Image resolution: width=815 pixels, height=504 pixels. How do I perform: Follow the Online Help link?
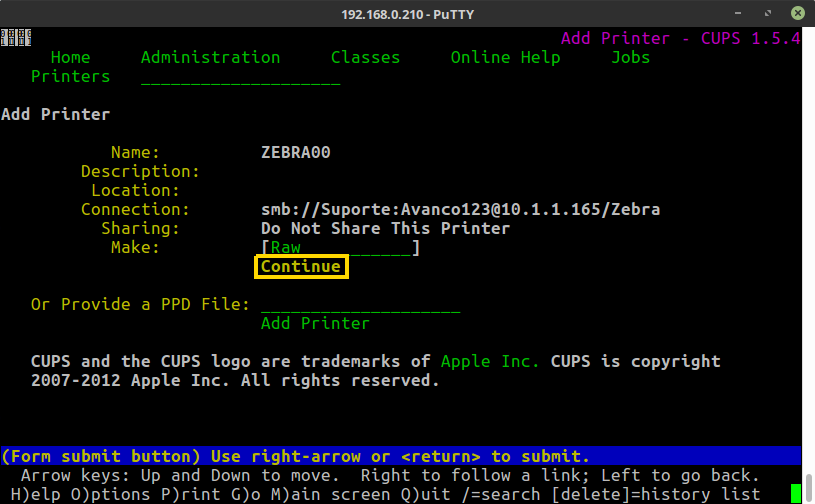click(505, 57)
